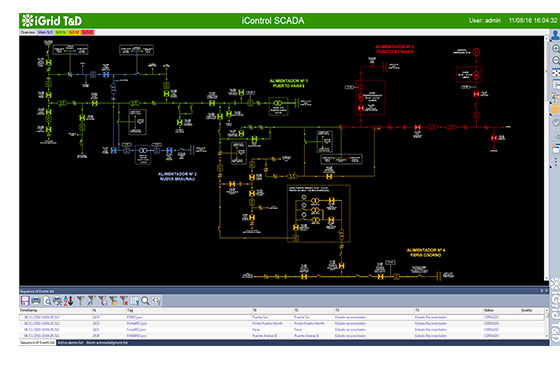Screen dimensions: 560x374
Task: Fit diagram to screen from sidebar
Action: point(556,73)
